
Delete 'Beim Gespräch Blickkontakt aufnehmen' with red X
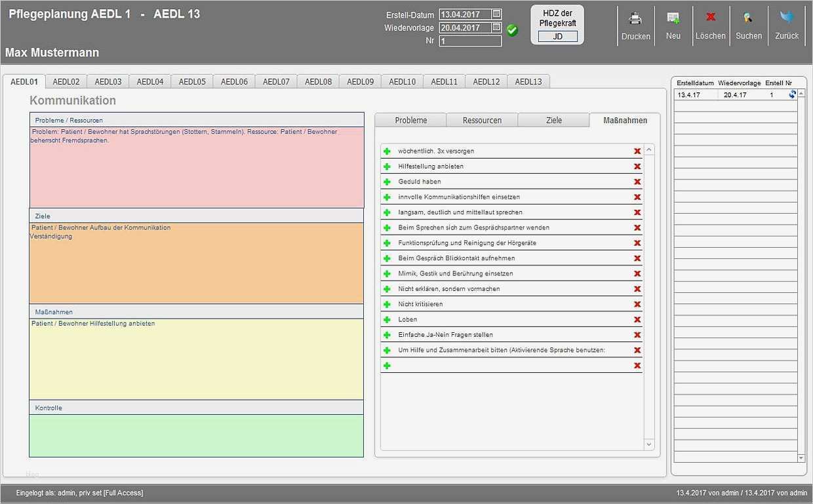coord(637,258)
